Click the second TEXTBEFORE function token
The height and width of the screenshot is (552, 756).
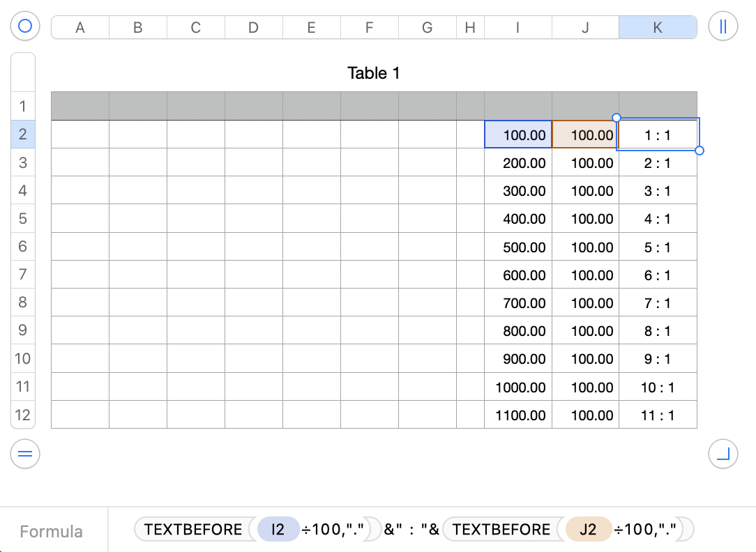(x=501, y=530)
